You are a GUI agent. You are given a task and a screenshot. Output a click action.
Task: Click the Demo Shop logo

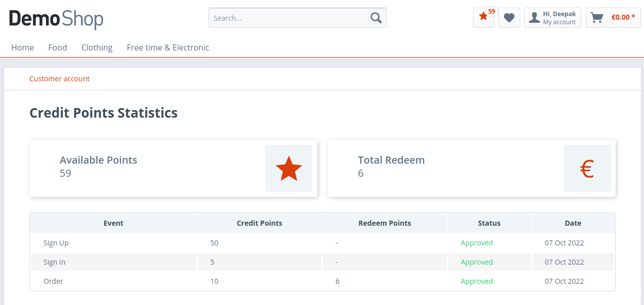56,19
